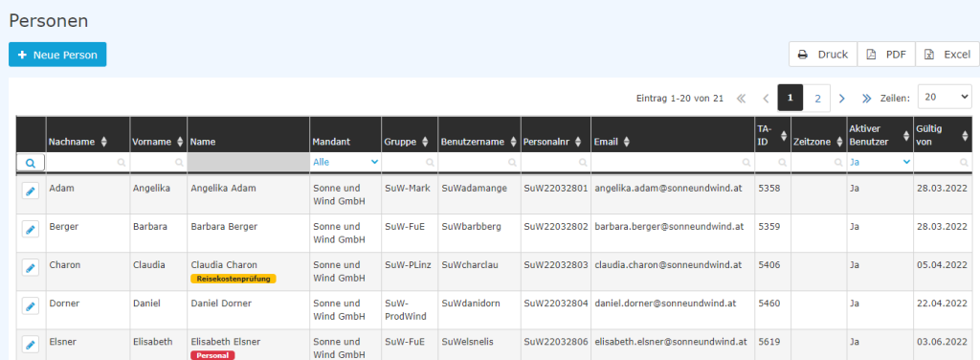Click email daniel.dorner@sonneundwind.at
The height and width of the screenshot is (360, 980).
click(x=665, y=303)
